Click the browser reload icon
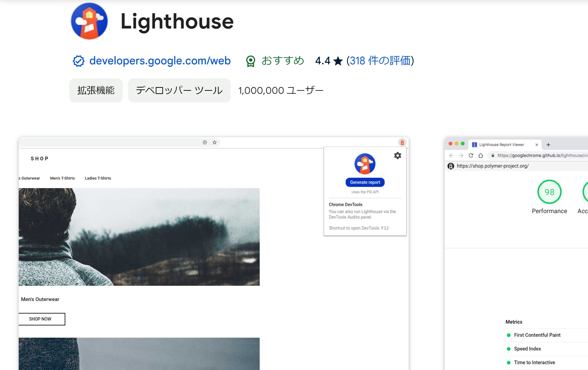The width and height of the screenshot is (588, 370). pos(471,155)
